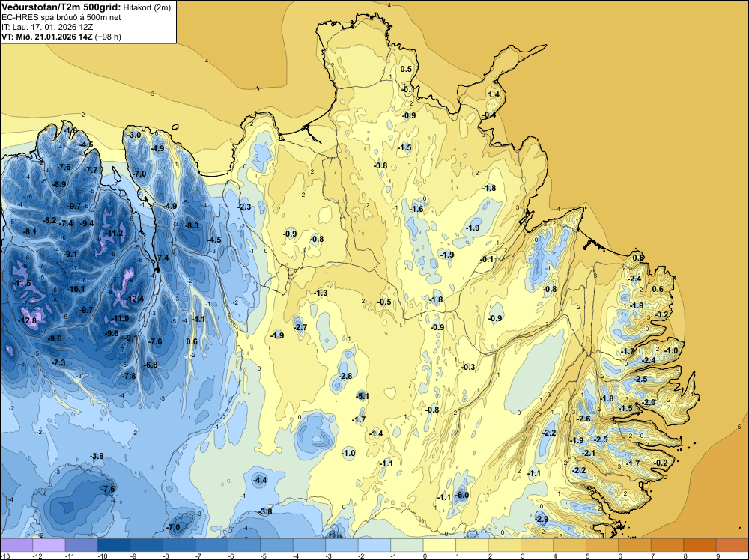This screenshot has width=749, height=560.
Task: Click the temperature value -11.0
Action: 120,319
